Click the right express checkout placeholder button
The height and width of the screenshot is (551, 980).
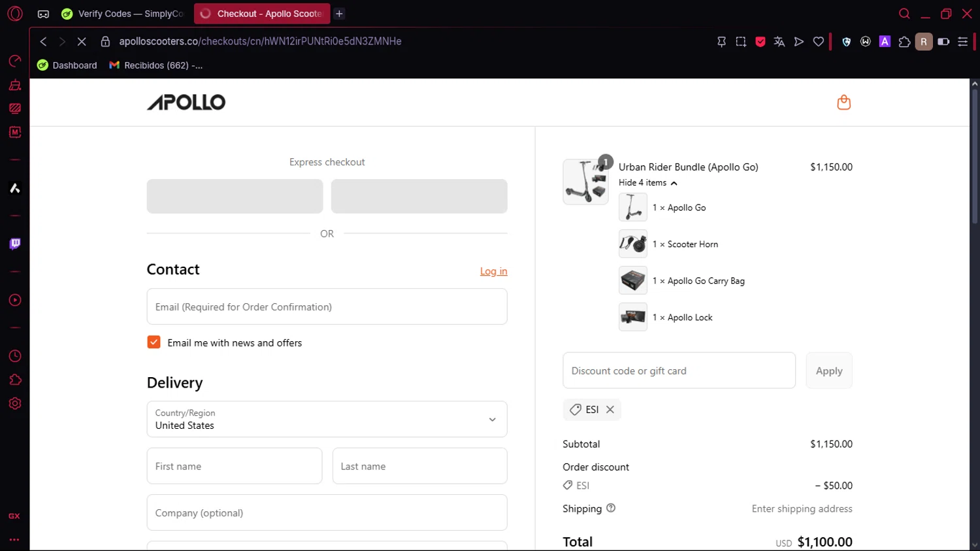[x=419, y=196]
